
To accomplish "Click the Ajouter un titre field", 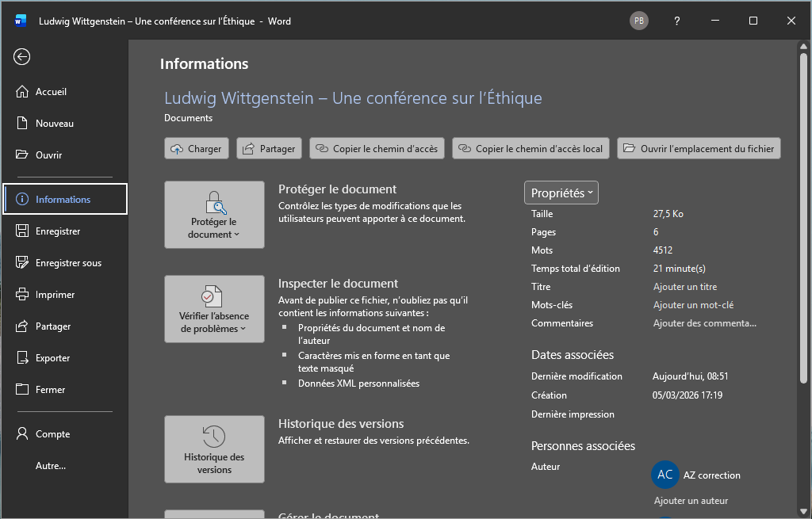I will 684,287.
